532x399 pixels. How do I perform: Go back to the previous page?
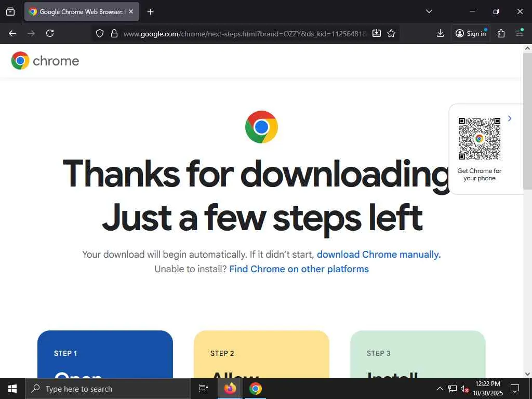click(x=12, y=33)
